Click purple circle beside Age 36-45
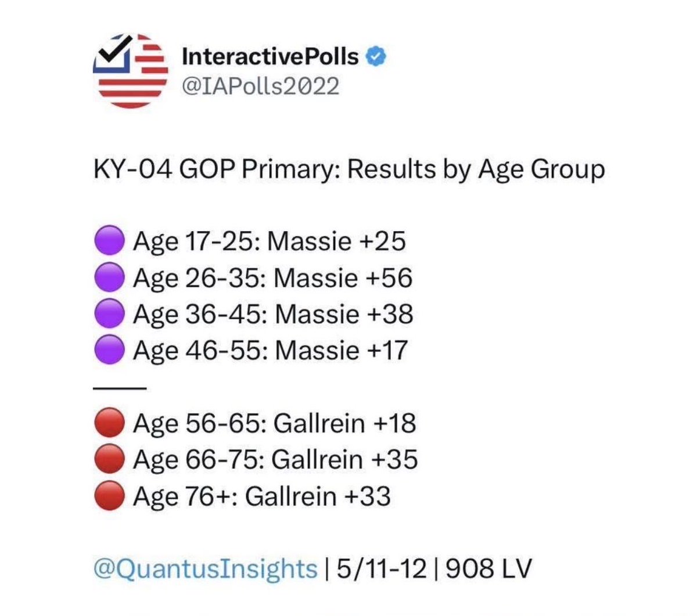The height and width of the screenshot is (616, 697). [109, 314]
